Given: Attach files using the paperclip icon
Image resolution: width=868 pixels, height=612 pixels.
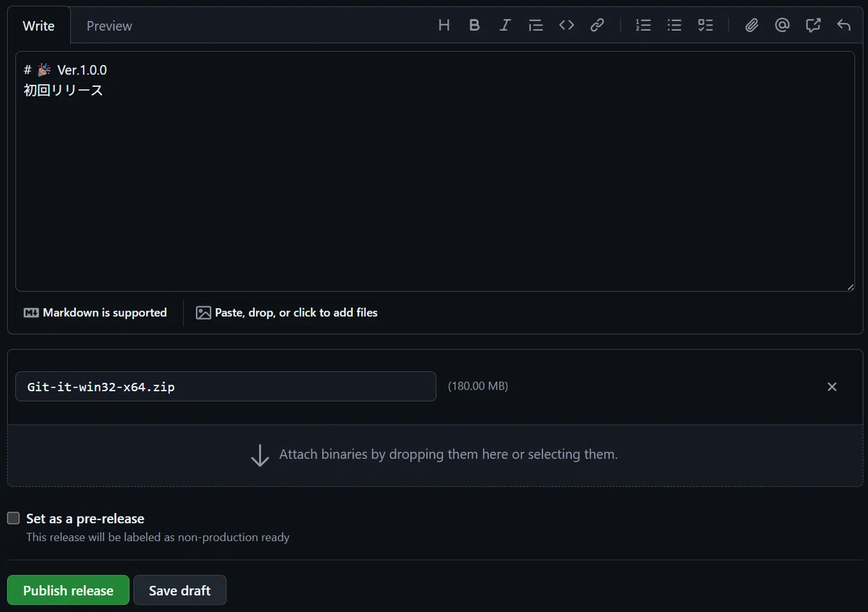Looking at the screenshot, I should click(x=752, y=25).
